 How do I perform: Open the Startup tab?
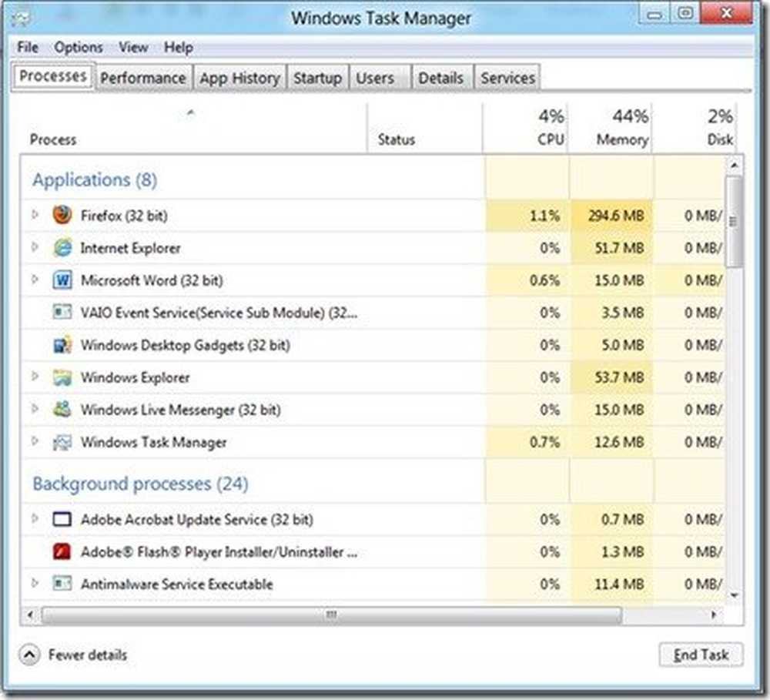317,78
